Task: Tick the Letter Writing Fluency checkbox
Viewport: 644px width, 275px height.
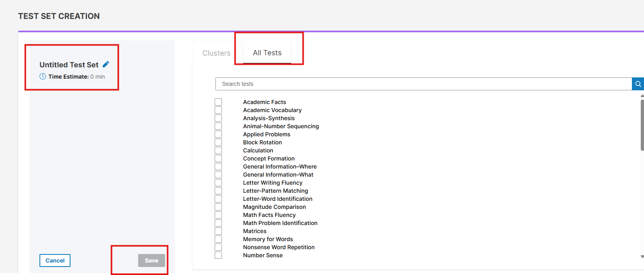Action: pyautogui.click(x=218, y=183)
